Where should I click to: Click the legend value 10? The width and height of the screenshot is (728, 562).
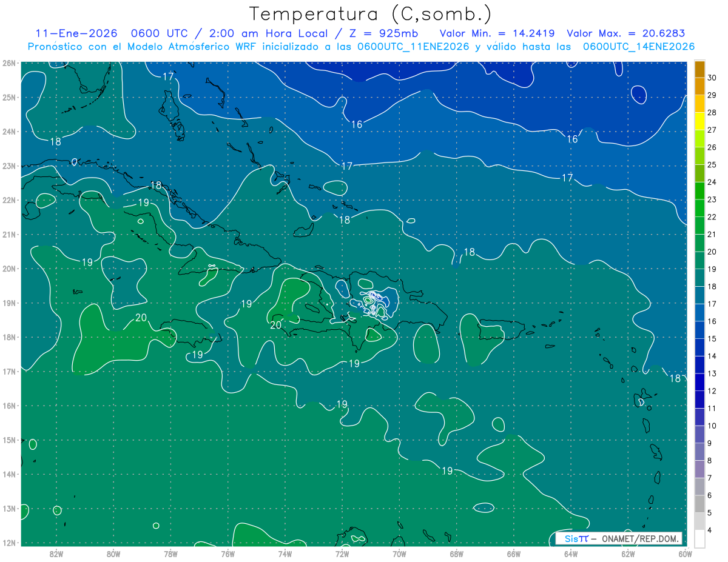[x=712, y=426]
